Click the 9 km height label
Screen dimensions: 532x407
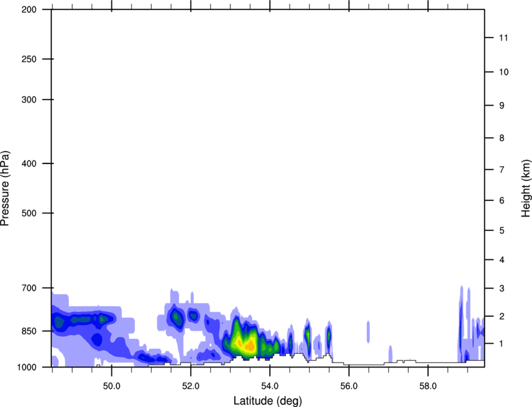(502, 106)
